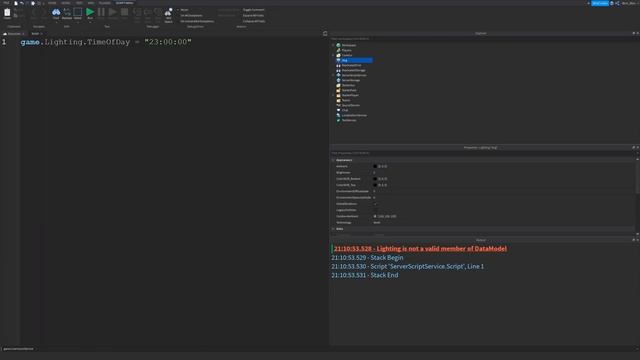Click the new file icon in top bar
640x360 pixels.
click(x=16, y=3)
